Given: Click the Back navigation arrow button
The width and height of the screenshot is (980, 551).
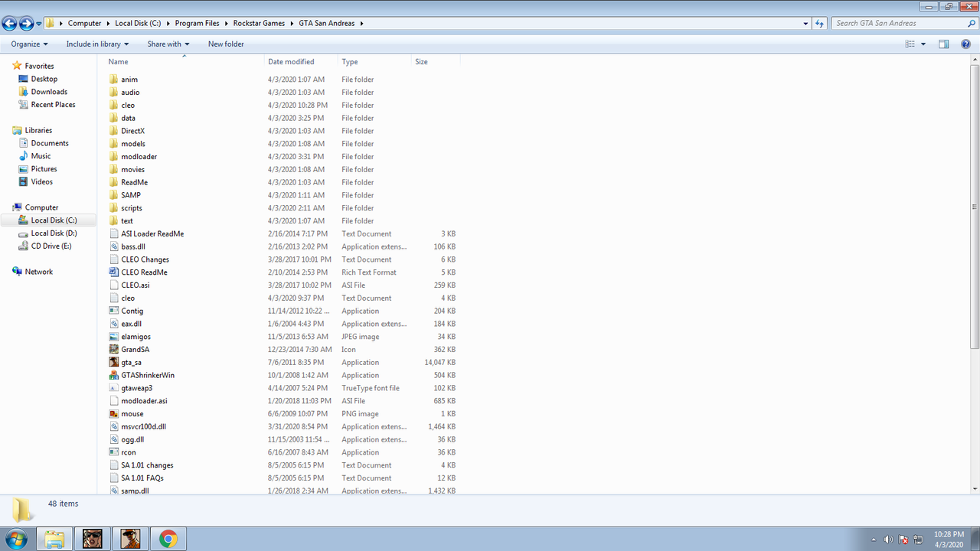Looking at the screenshot, I should [x=10, y=24].
